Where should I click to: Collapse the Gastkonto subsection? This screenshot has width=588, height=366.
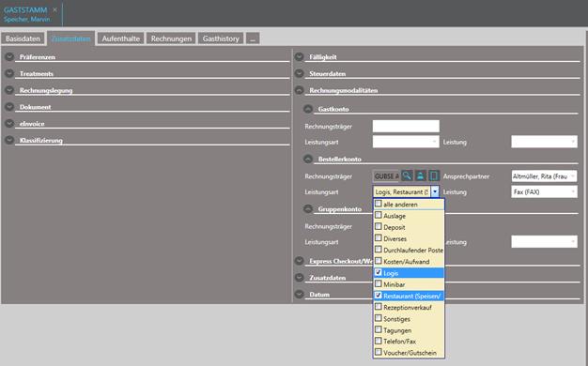[x=308, y=109]
